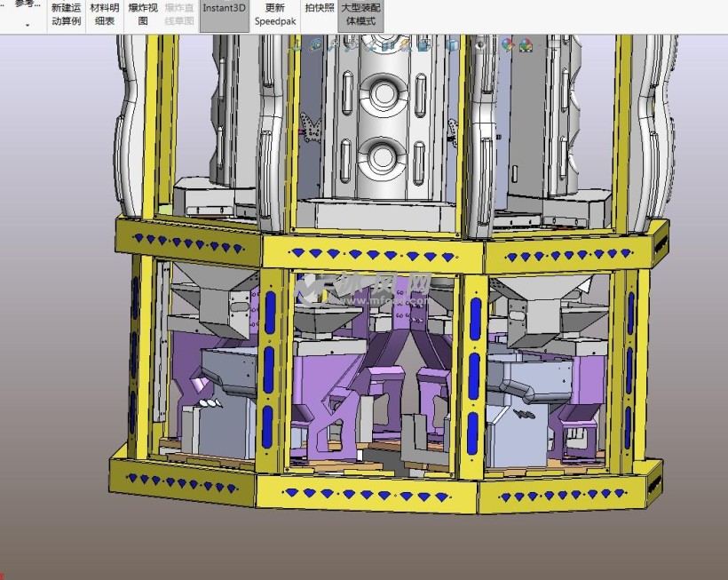Click the Edit Appearance color ball icon

click(x=507, y=44)
